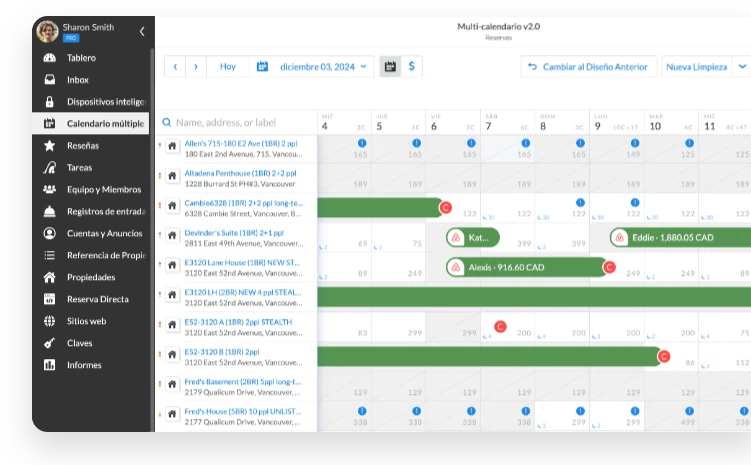Click Sitios web globe icon
This screenshot has width=751, height=465.
(49, 321)
